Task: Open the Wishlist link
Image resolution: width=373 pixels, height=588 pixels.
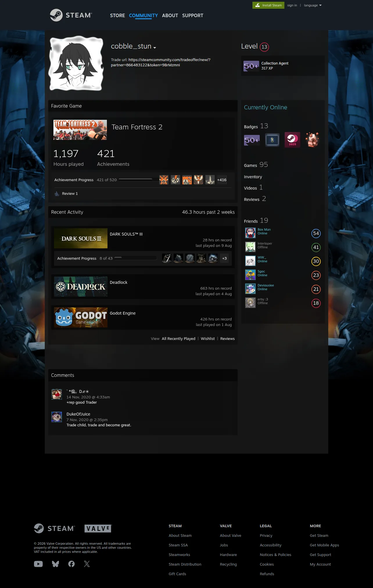Action: point(208,338)
